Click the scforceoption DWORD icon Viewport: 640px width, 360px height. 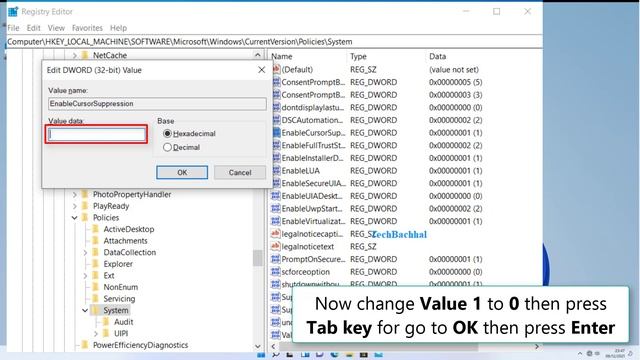coord(276,272)
